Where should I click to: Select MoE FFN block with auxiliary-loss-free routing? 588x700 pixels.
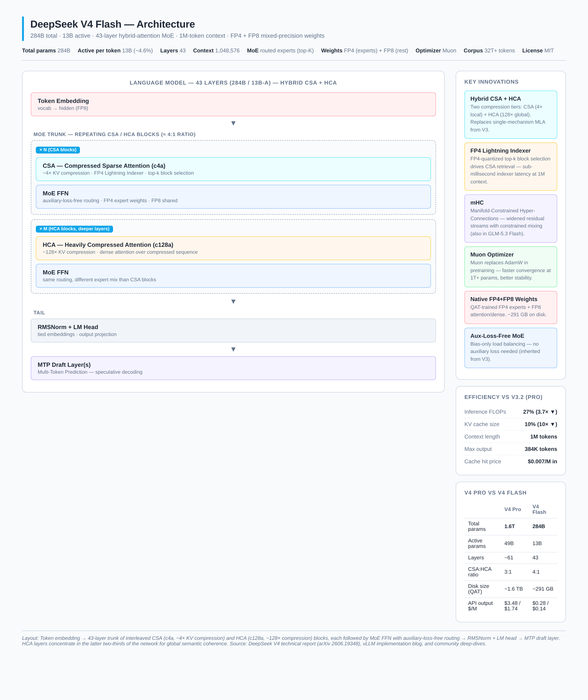233,197
